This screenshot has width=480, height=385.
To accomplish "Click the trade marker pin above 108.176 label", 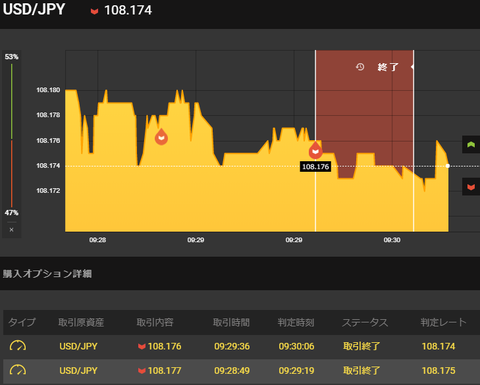I will tap(315, 150).
